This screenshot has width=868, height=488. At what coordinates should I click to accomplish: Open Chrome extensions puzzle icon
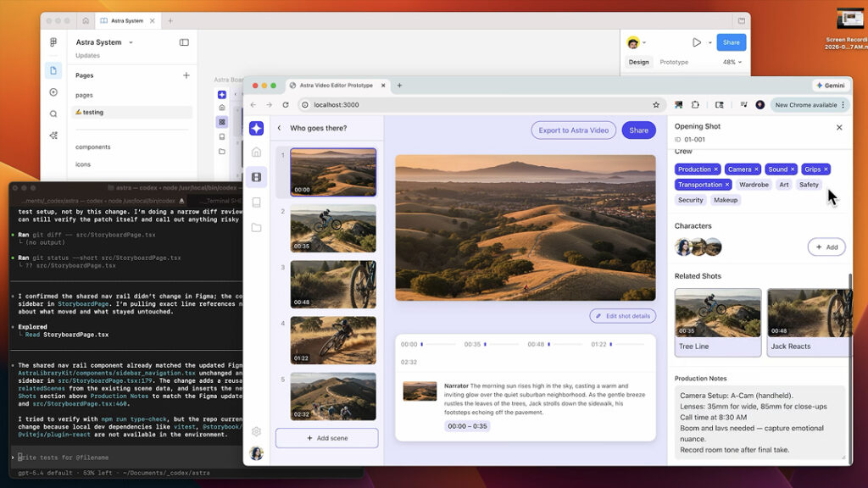(x=695, y=105)
